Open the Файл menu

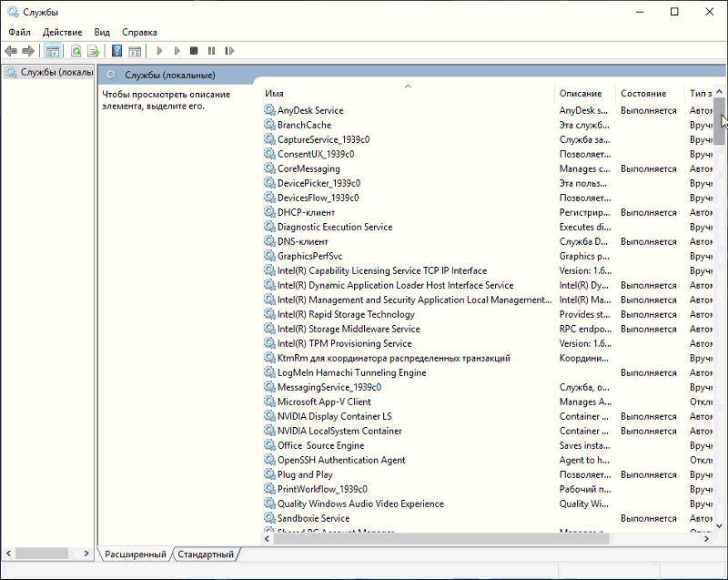[x=19, y=32]
